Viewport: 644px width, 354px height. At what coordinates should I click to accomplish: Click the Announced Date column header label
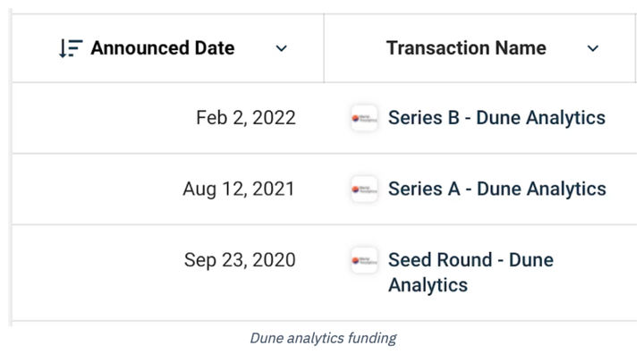(x=163, y=48)
